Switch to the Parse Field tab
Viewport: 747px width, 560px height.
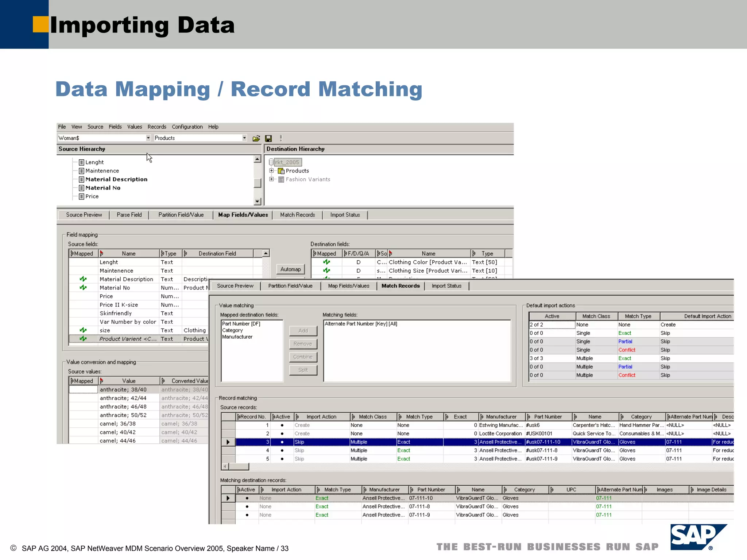coord(129,215)
